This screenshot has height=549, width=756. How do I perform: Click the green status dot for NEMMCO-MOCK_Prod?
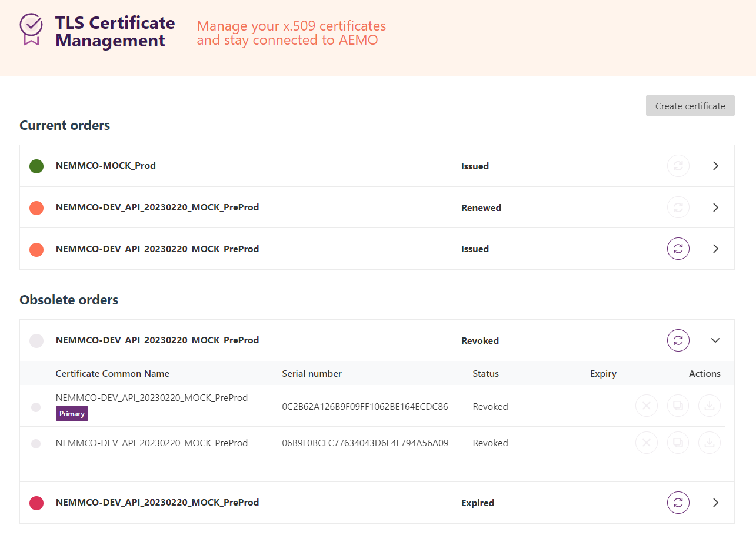pyautogui.click(x=36, y=166)
